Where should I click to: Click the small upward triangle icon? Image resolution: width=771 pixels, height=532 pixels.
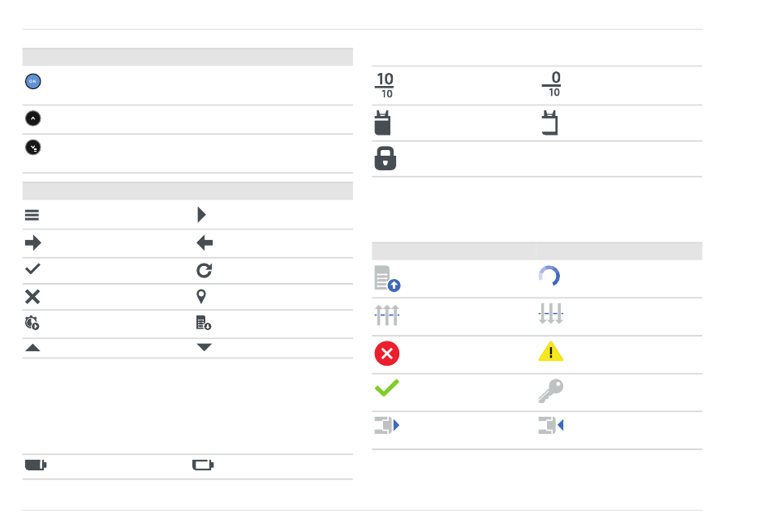(33, 347)
